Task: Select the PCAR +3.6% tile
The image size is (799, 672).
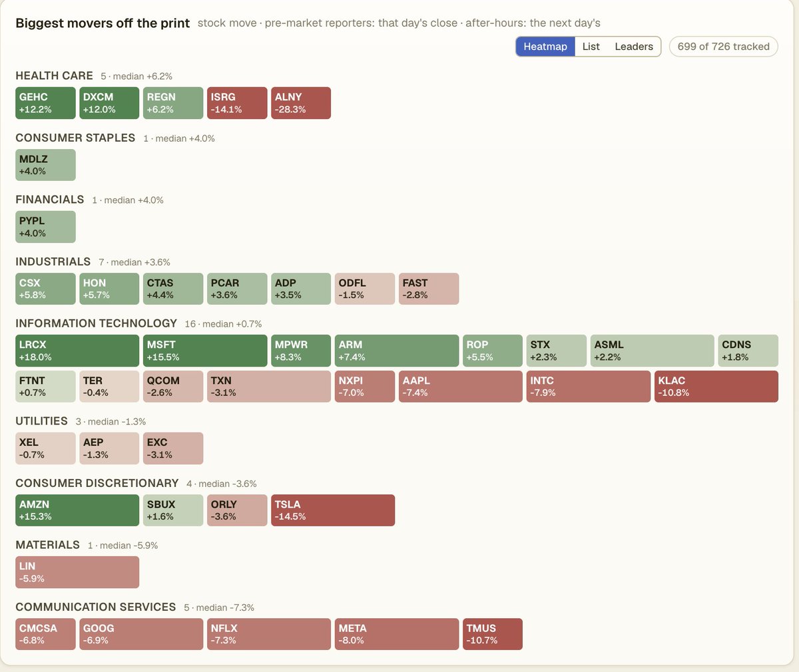Action: tap(237, 289)
